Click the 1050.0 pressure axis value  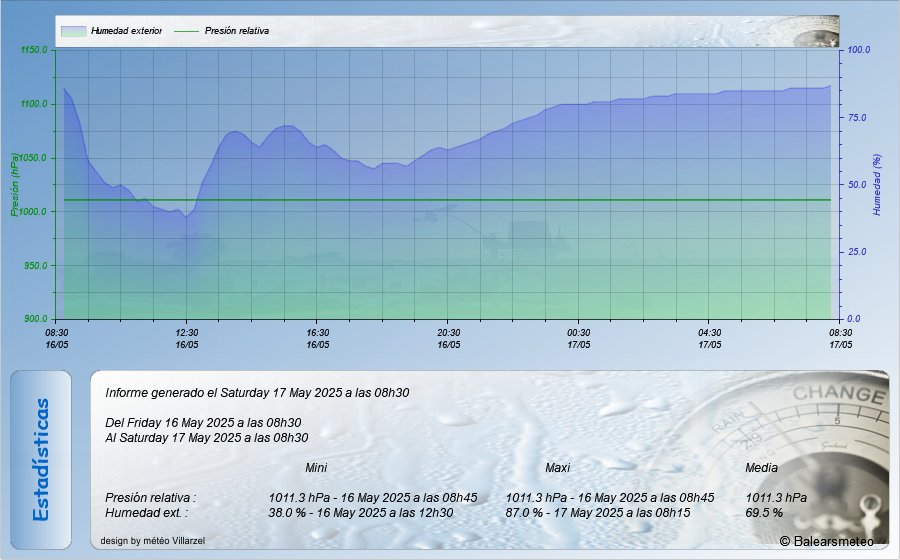[34, 158]
